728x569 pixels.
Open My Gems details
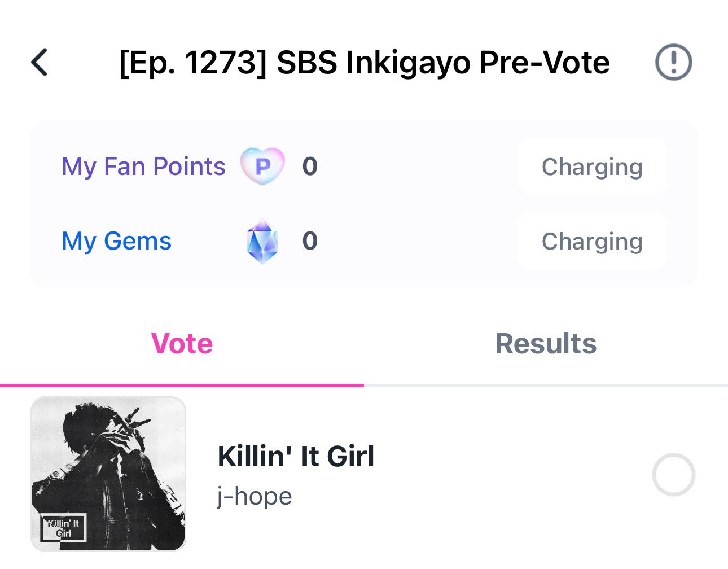(x=116, y=241)
